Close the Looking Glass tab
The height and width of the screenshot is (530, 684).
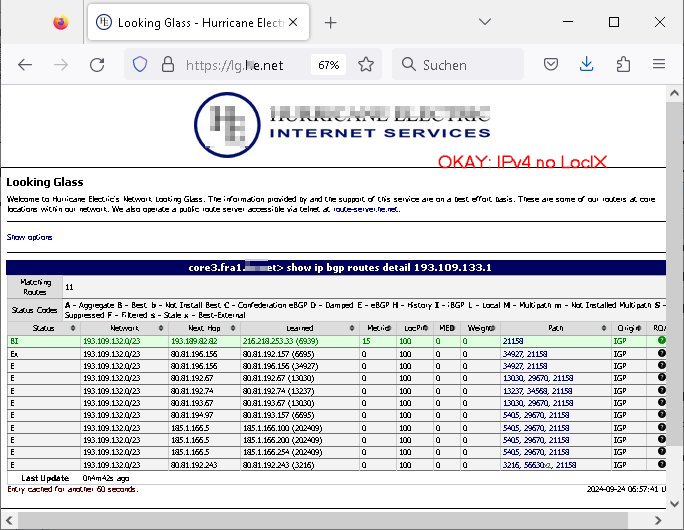293,22
